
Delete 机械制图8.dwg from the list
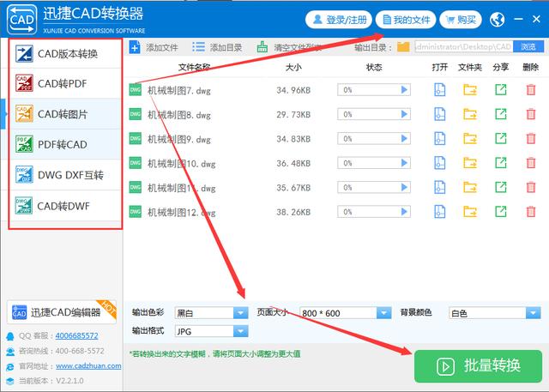pyautogui.click(x=531, y=114)
